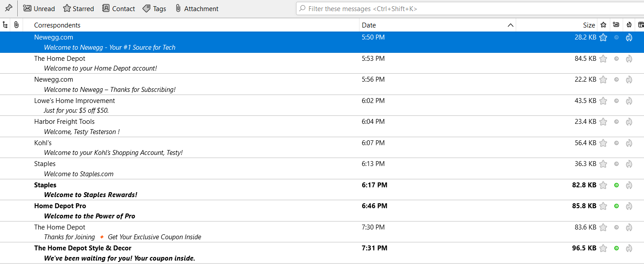Sort by thread using the thread column icon
The width and height of the screenshot is (644, 269).
coord(5,25)
